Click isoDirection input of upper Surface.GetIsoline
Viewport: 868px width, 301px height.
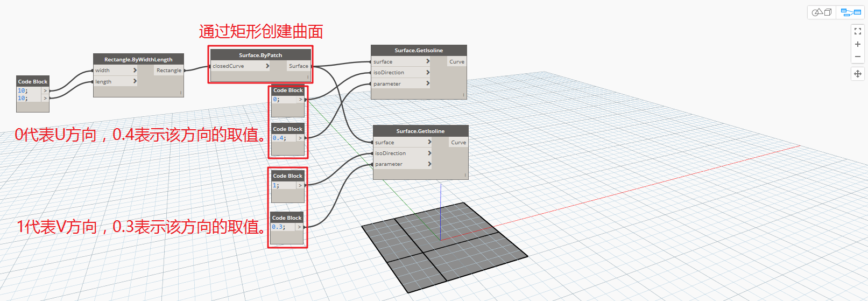point(398,72)
